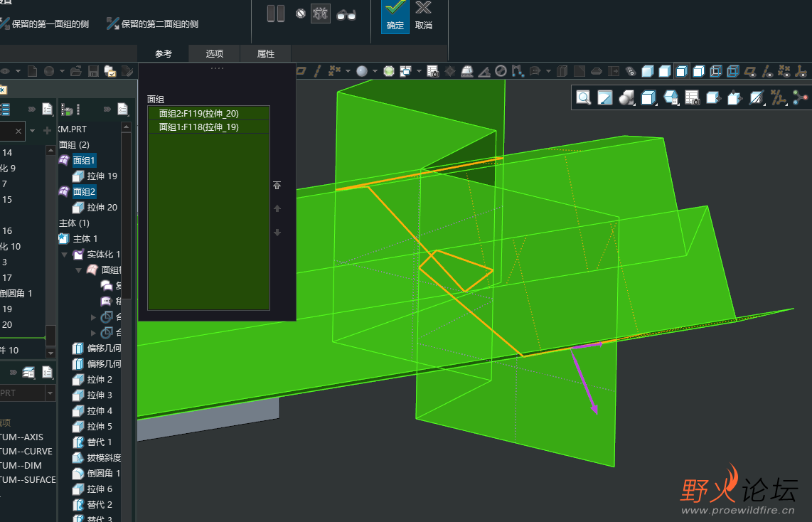Click the refit zoom magnifier icon
Viewport: 812px width, 522px height.
(584, 97)
